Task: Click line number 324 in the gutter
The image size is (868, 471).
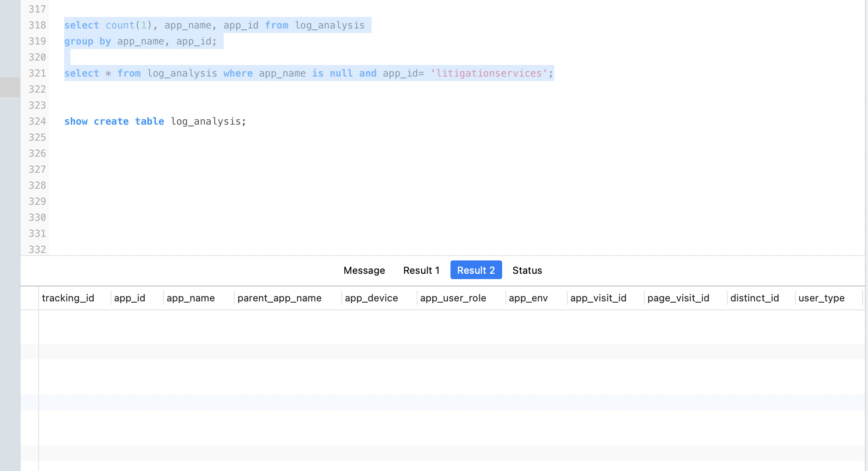Action: tap(37, 121)
